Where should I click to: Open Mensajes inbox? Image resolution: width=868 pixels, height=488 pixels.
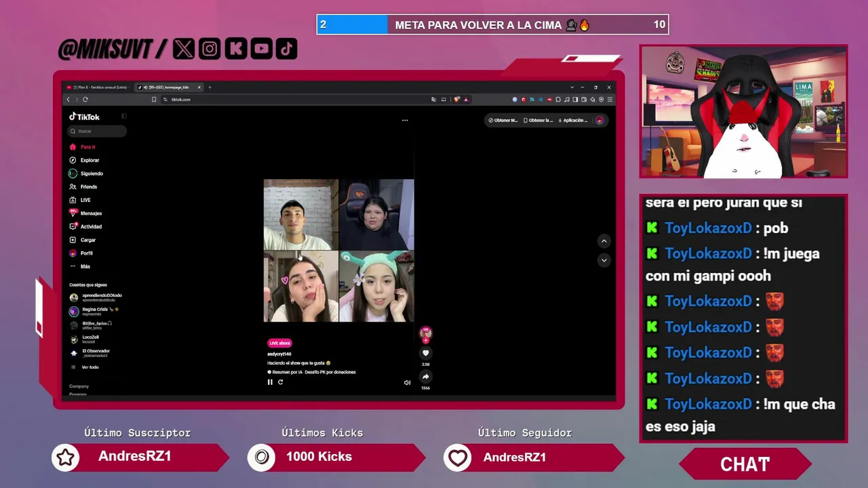coord(85,213)
